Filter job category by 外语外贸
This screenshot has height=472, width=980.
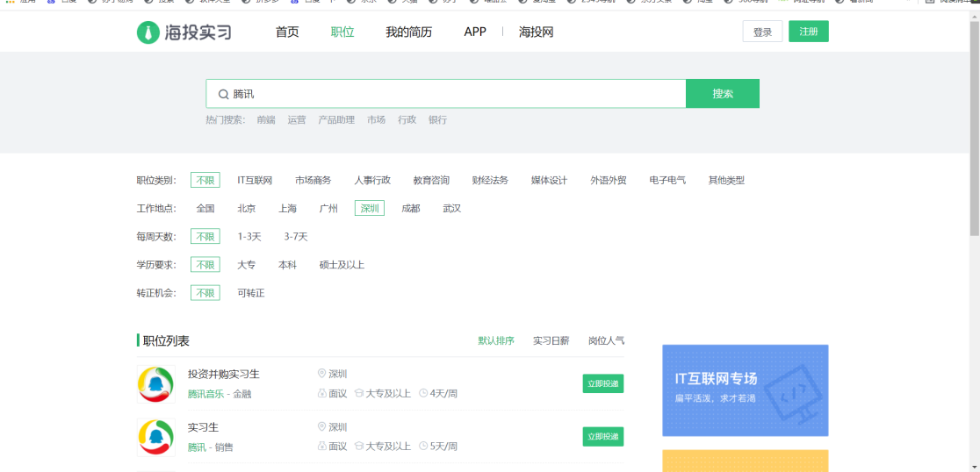(609, 181)
